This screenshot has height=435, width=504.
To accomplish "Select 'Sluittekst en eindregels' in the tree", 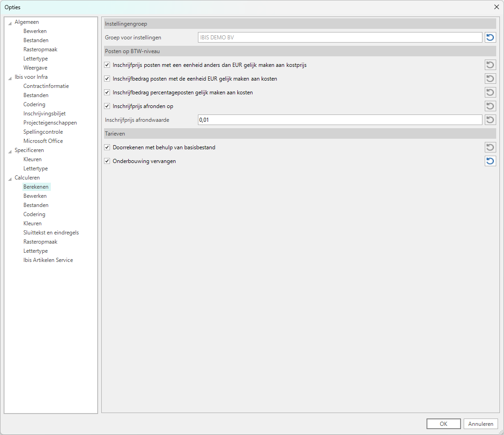I will 51,233.
